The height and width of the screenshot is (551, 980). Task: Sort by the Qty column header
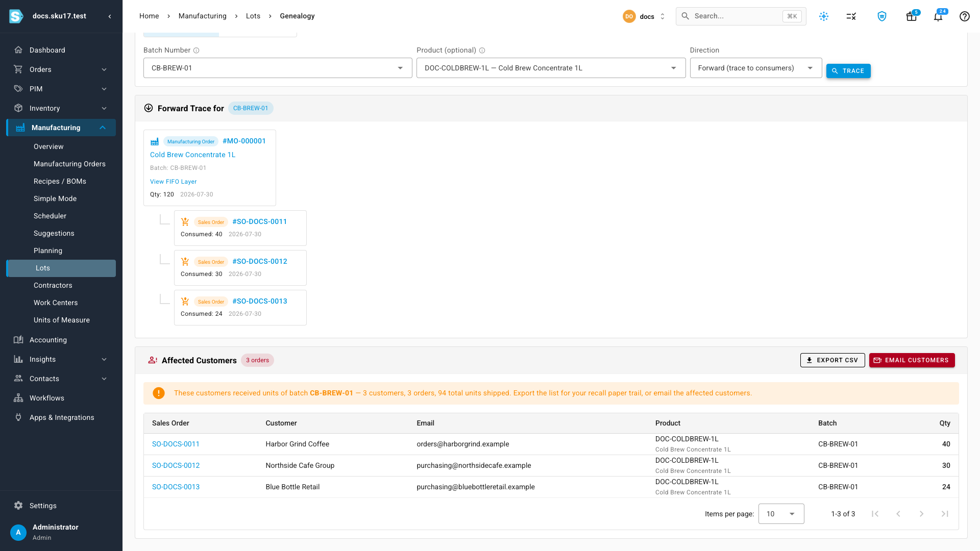[x=945, y=423]
